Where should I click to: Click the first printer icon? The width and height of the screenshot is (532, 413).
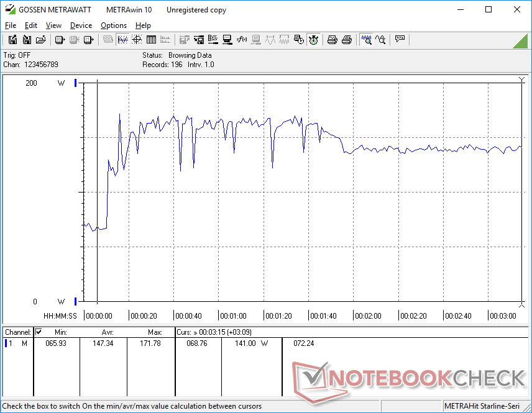(332, 40)
